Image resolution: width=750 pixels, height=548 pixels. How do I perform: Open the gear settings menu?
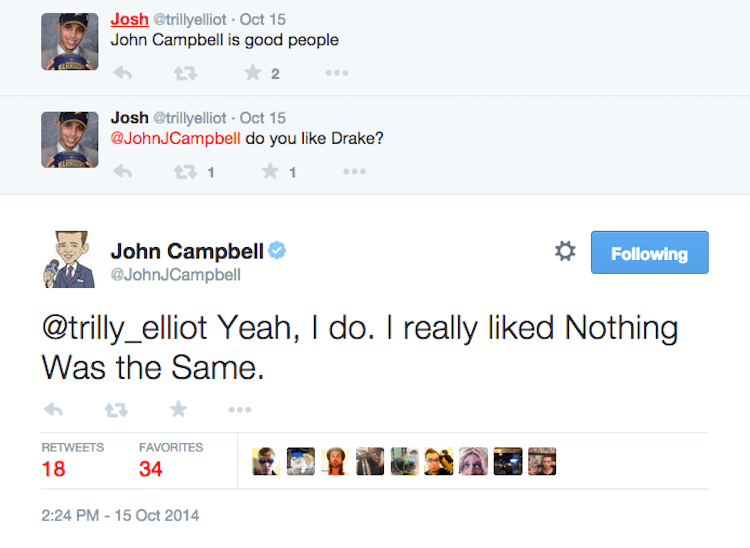click(565, 252)
